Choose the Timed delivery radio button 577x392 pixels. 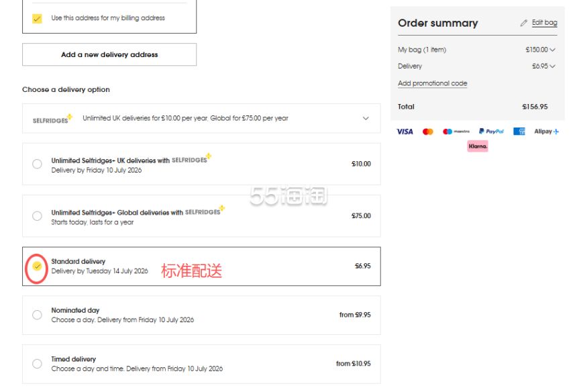pyautogui.click(x=37, y=364)
